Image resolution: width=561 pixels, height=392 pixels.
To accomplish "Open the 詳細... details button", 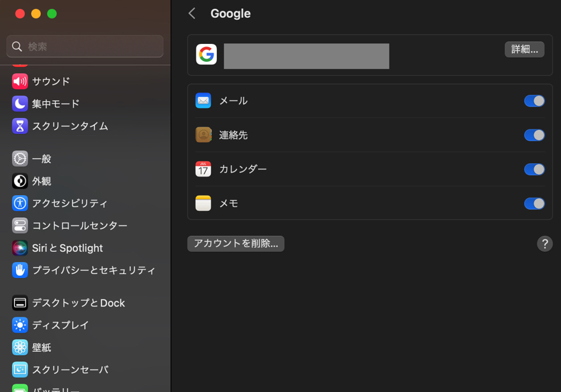I will pos(525,49).
